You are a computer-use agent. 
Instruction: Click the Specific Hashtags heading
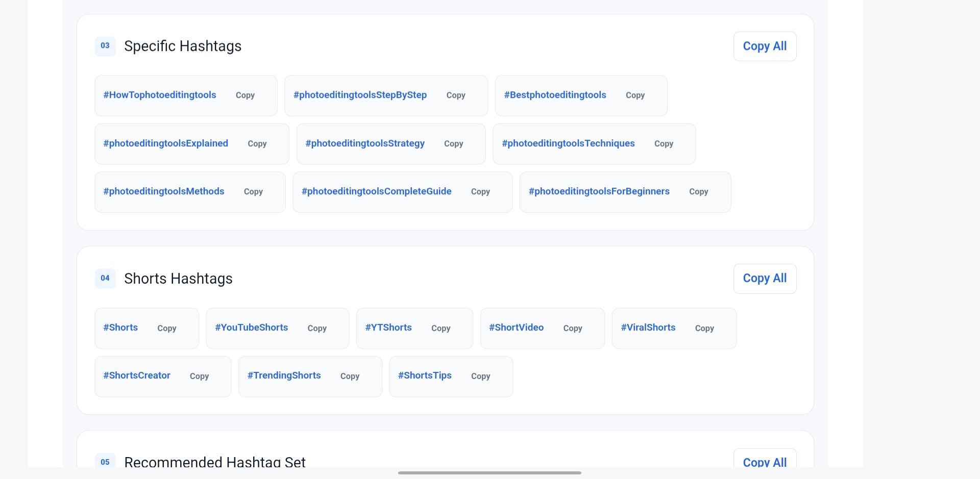[x=183, y=46]
